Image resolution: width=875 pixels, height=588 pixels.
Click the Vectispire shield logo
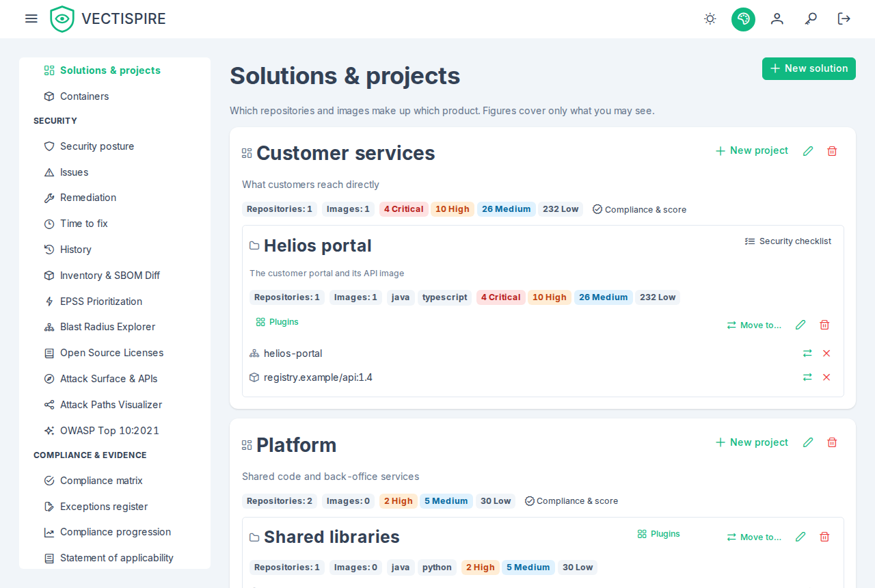[x=62, y=19]
